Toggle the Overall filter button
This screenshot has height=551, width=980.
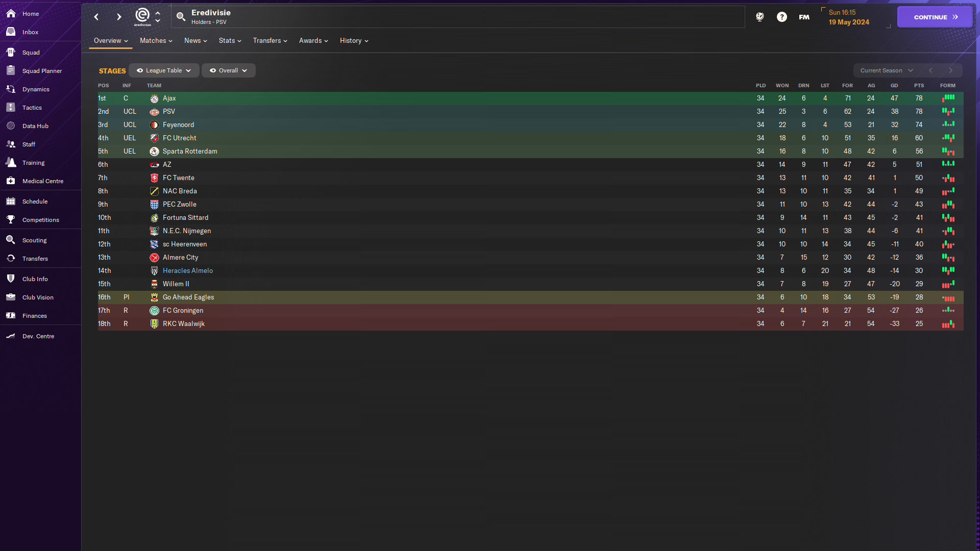point(228,70)
